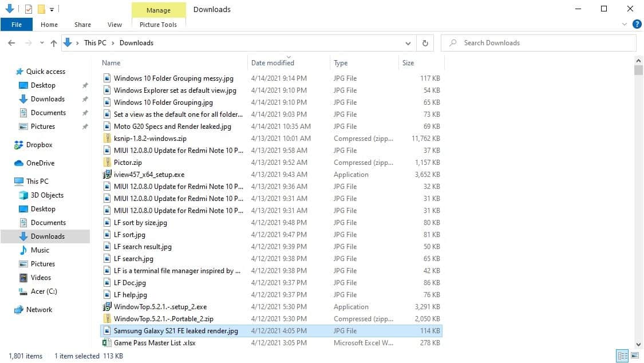Click the 11,762 KB size cell
The image size is (644, 363).
[x=425, y=139]
